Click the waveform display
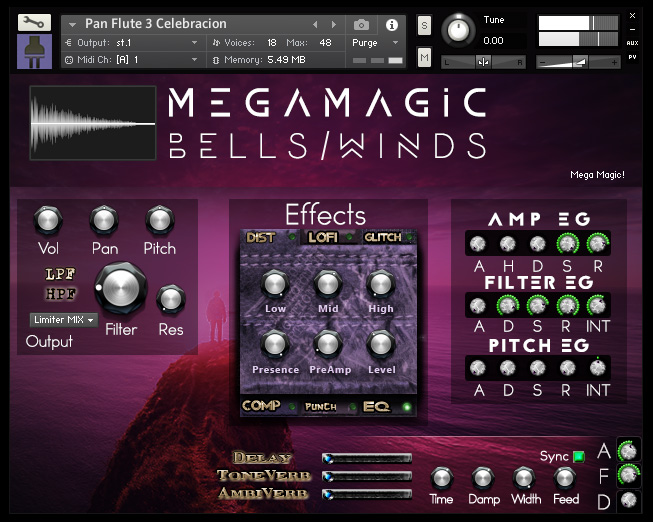 (93, 123)
